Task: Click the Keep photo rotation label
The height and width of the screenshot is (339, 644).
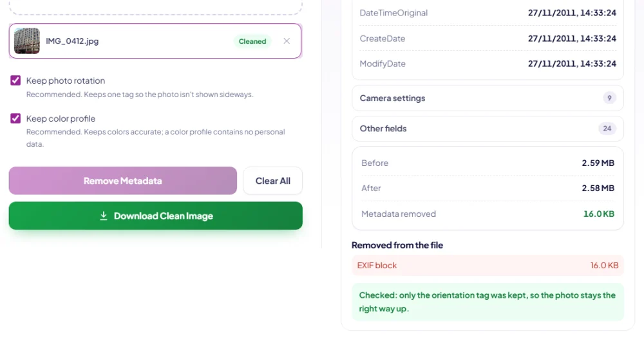Action: point(66,80)
